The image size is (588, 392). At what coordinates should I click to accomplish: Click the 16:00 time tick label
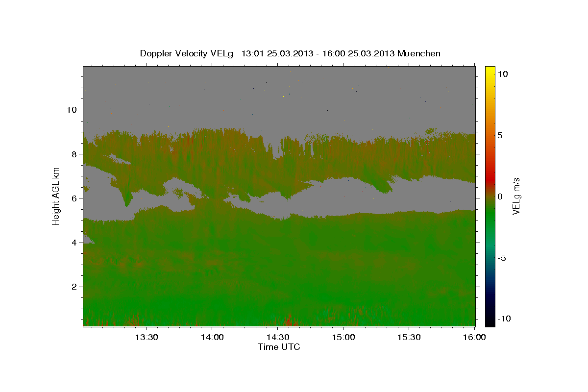point(474,337)
